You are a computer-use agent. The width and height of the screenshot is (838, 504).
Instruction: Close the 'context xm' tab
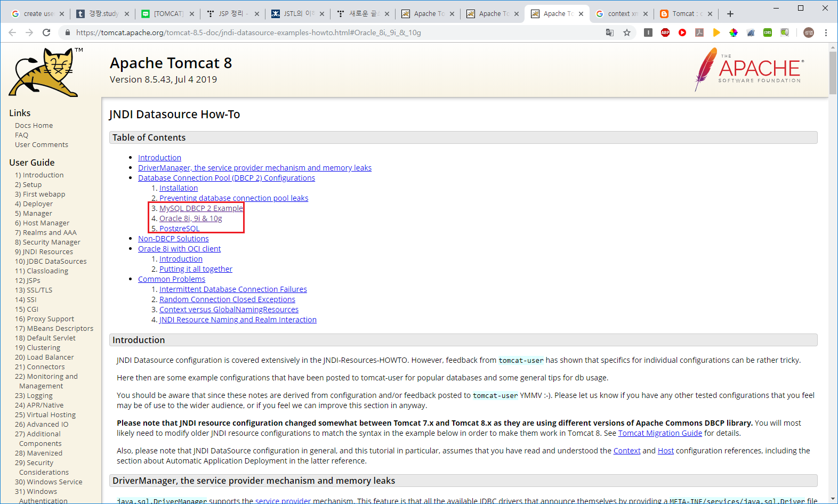tap(646, 14)
